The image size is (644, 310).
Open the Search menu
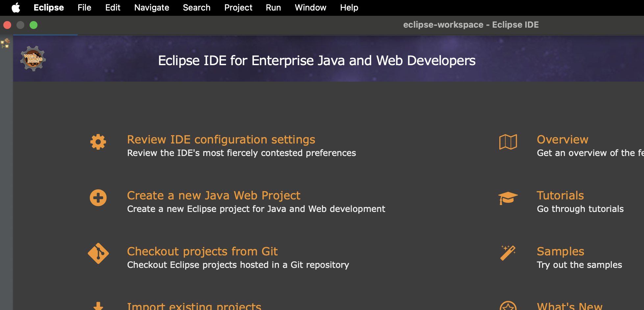(197, 8)
